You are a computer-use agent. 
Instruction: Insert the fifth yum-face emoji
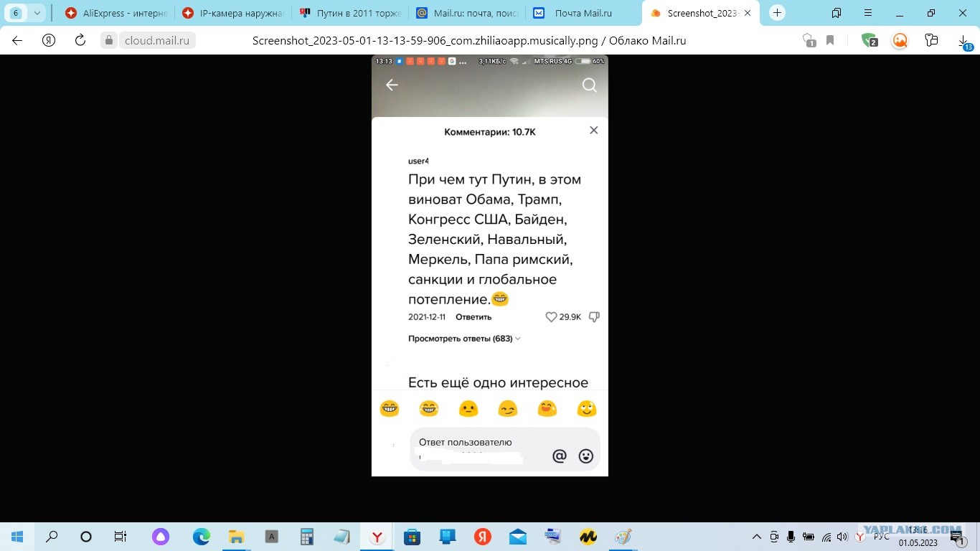coord(547,409)
